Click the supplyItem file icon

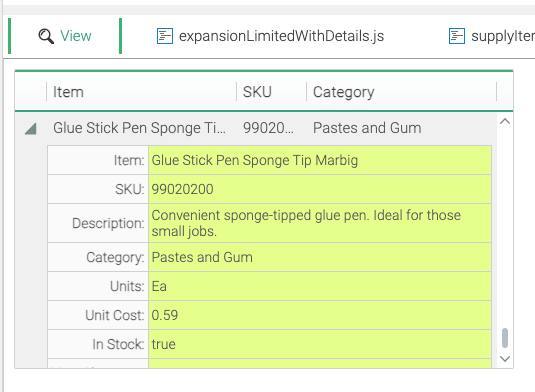[x=457, y=36]
